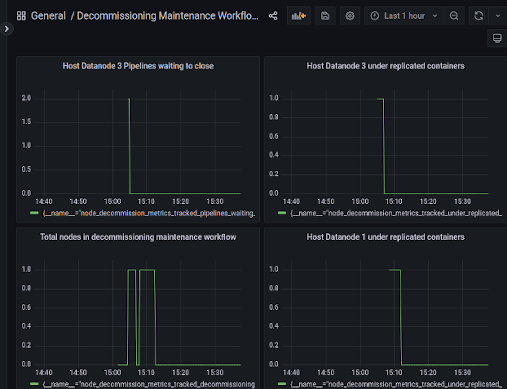This screenshot has height=389, width=507.
Task: Click the step drop in Datanode 1 under replicated graph
Action: [x=401, y=317]
